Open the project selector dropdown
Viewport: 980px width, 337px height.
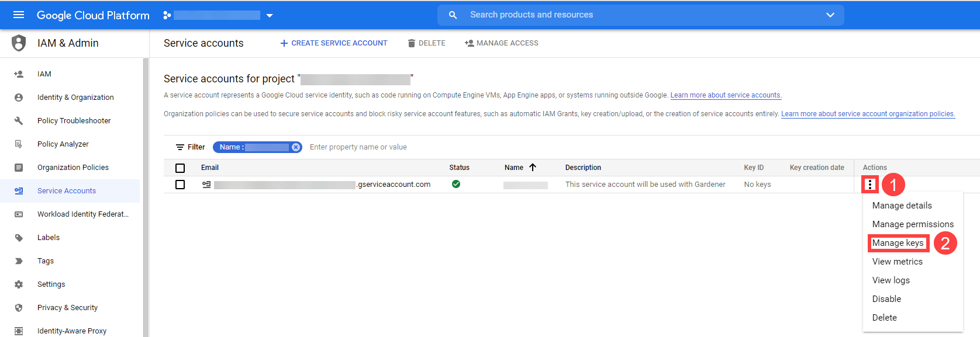click(x=270, y=16)
